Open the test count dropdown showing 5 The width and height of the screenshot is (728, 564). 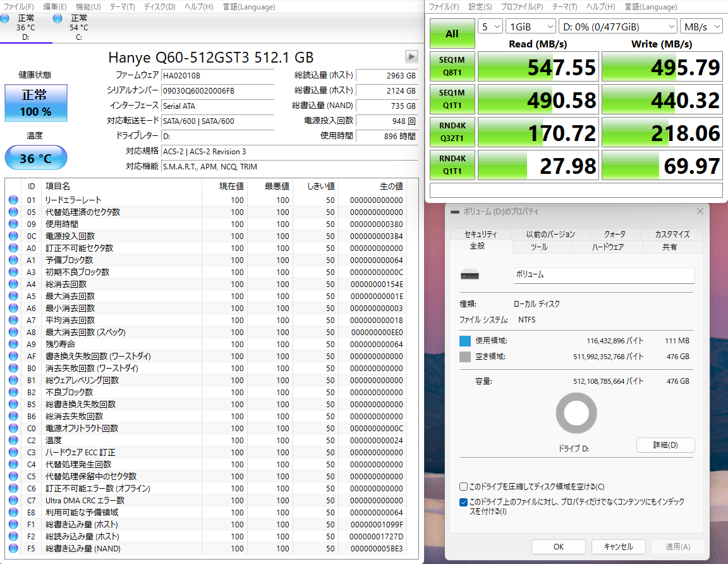[490, 27]
